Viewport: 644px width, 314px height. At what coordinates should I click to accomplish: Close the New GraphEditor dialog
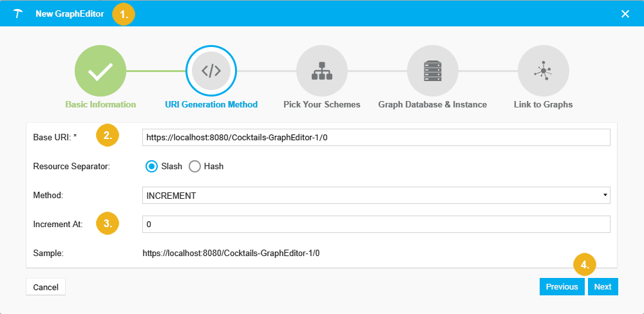coord(625,14)
